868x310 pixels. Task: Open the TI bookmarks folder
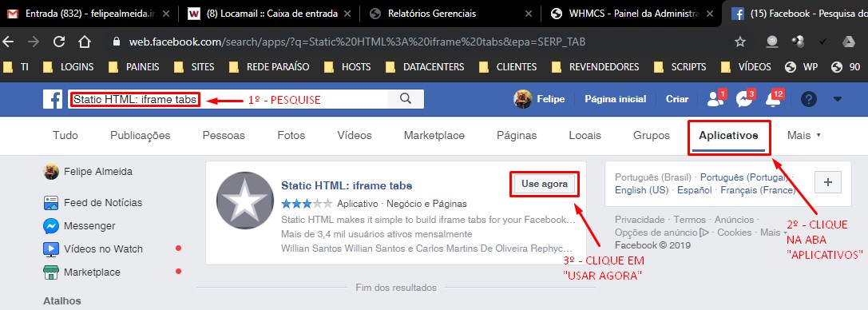pos(15,67)
